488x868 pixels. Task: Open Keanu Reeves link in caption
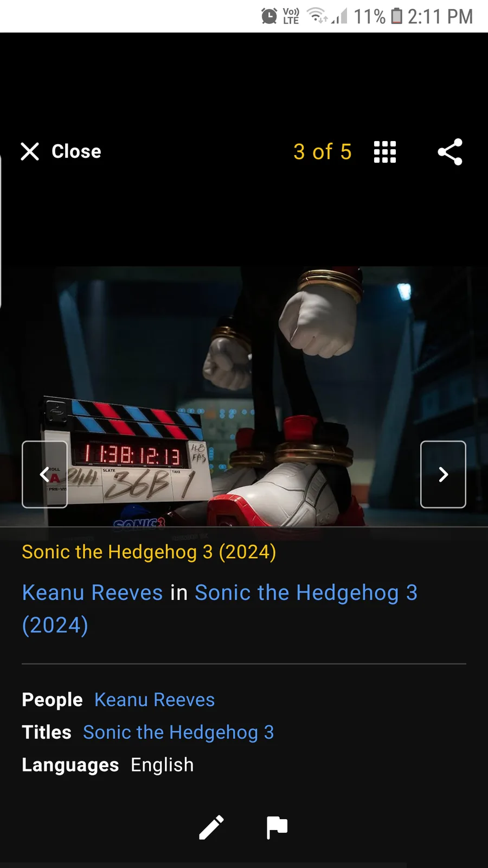[93, 592]
